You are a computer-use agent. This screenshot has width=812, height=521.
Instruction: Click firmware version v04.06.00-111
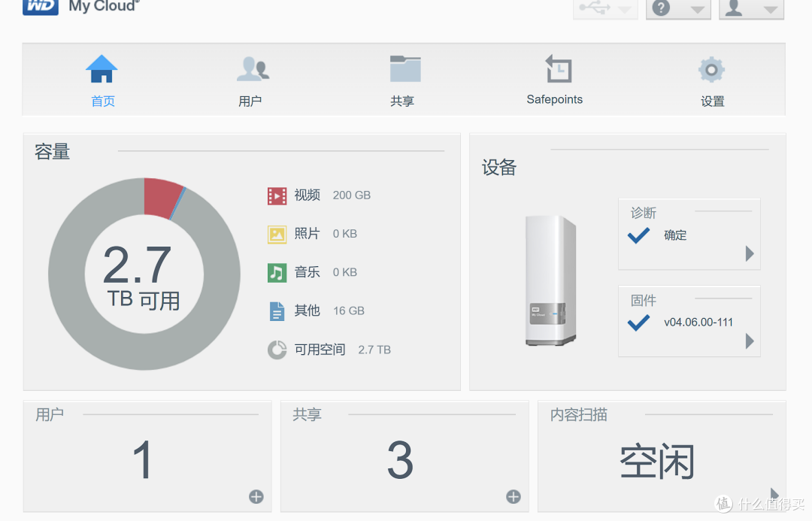coord(698,322)
